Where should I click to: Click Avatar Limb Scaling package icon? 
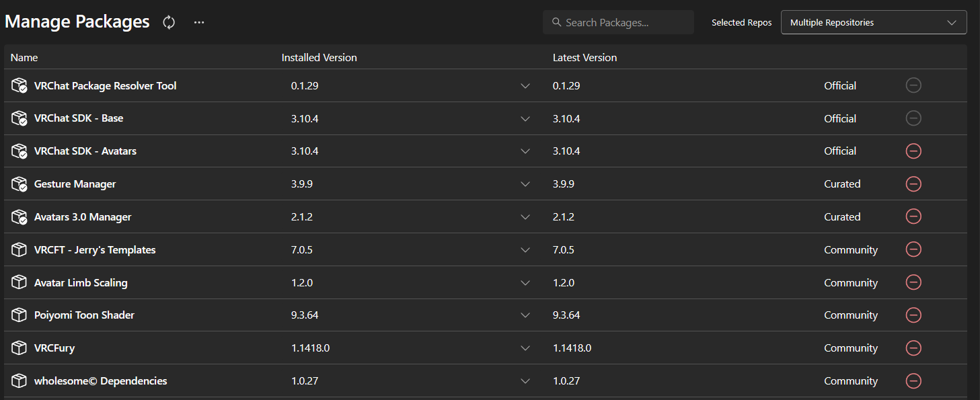point(20,282)
